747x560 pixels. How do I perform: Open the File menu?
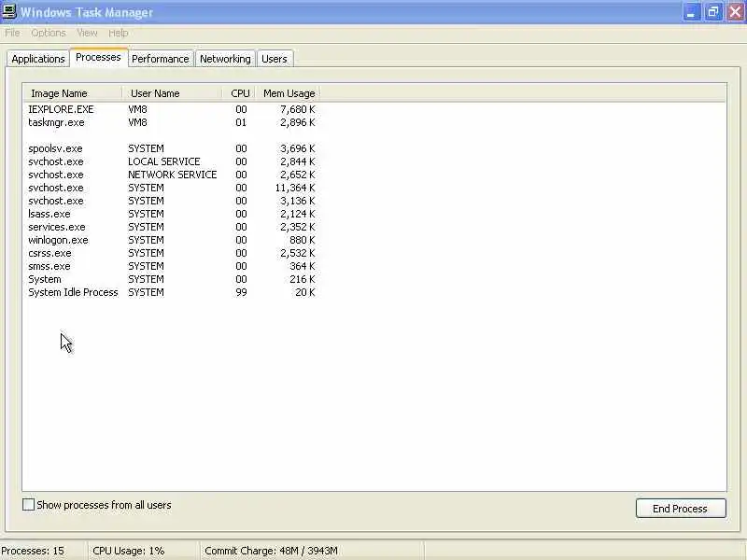click(12, 33)
